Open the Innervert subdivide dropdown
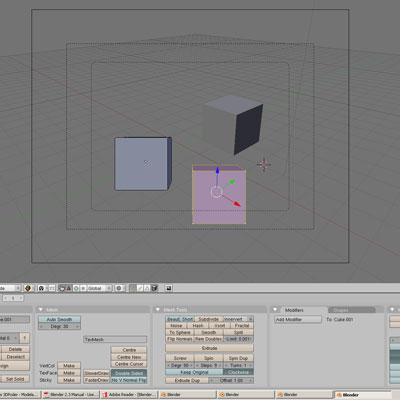Image resolution: width=400 pixels, height=400 pixels. 238,319
